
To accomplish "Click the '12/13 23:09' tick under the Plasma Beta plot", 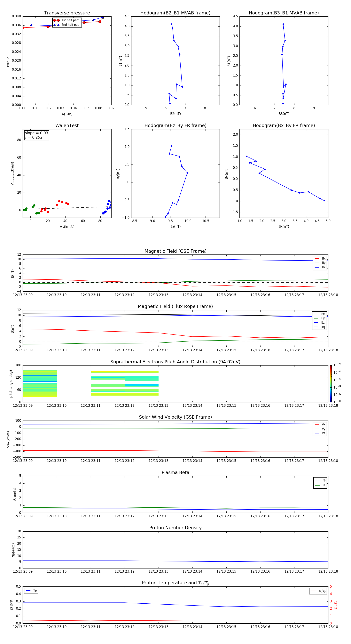I will point(23,516).
